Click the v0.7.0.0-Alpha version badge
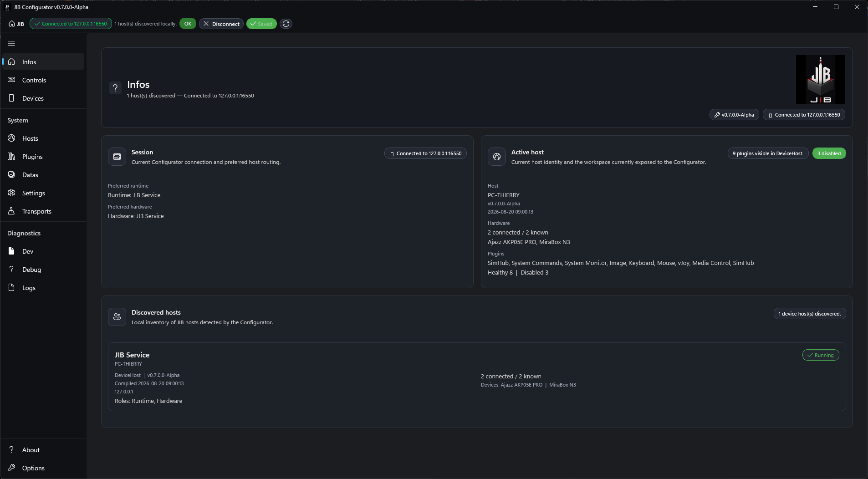868x479 pixels. 734,115
